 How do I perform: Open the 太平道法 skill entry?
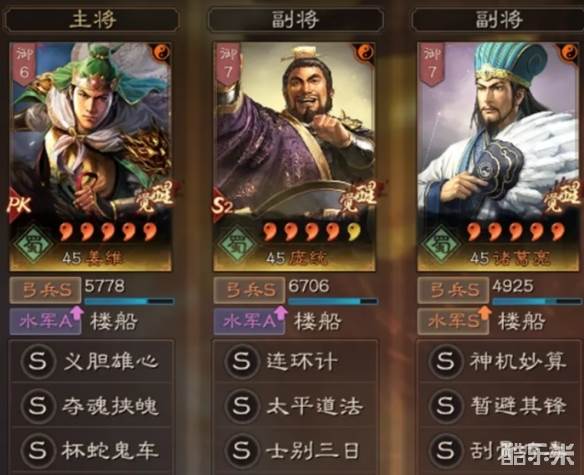click(x=296, y=405)
